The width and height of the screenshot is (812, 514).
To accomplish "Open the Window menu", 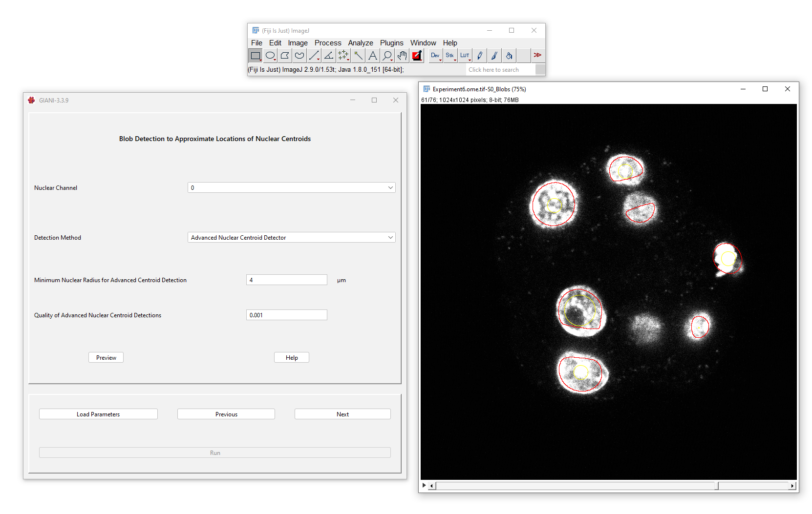I will point(423,43).
